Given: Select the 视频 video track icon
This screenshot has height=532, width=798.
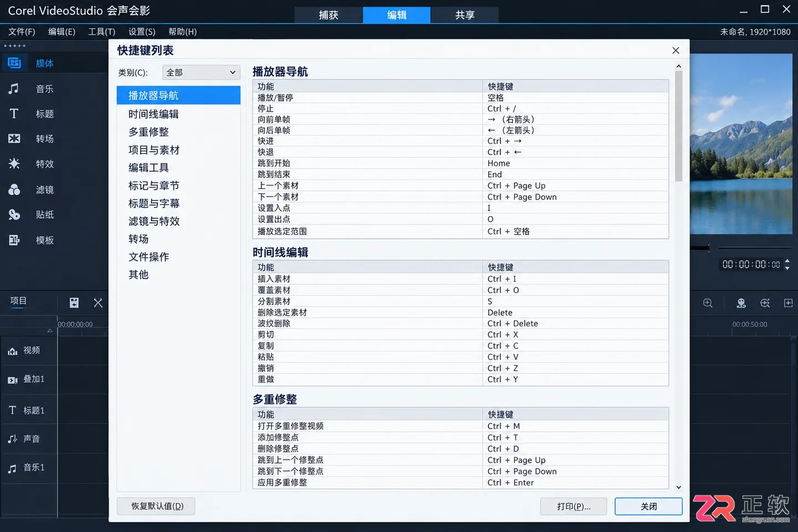Looking at the screenshot, I should pyautogui.click(x=13, y=351).
